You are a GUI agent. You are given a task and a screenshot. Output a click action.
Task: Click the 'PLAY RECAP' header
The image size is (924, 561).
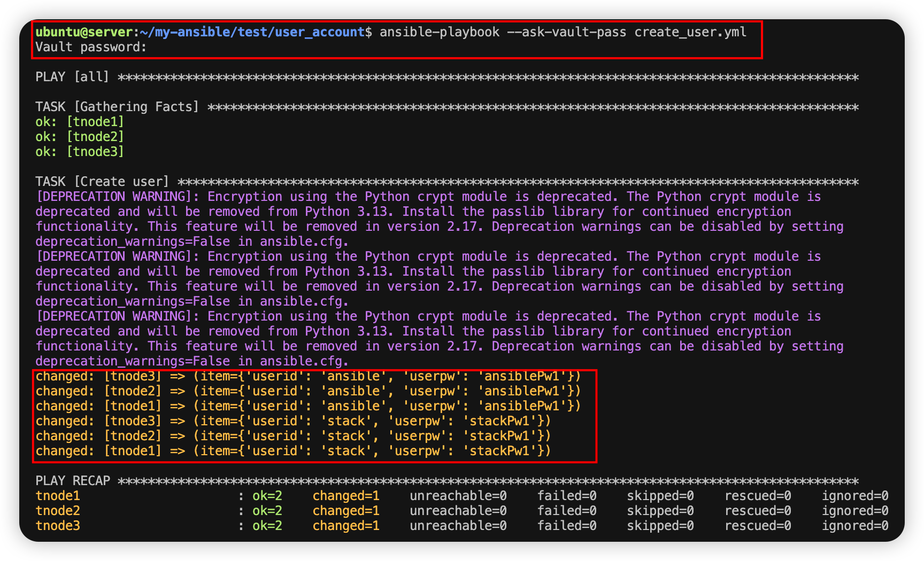[x=73, y=481]
